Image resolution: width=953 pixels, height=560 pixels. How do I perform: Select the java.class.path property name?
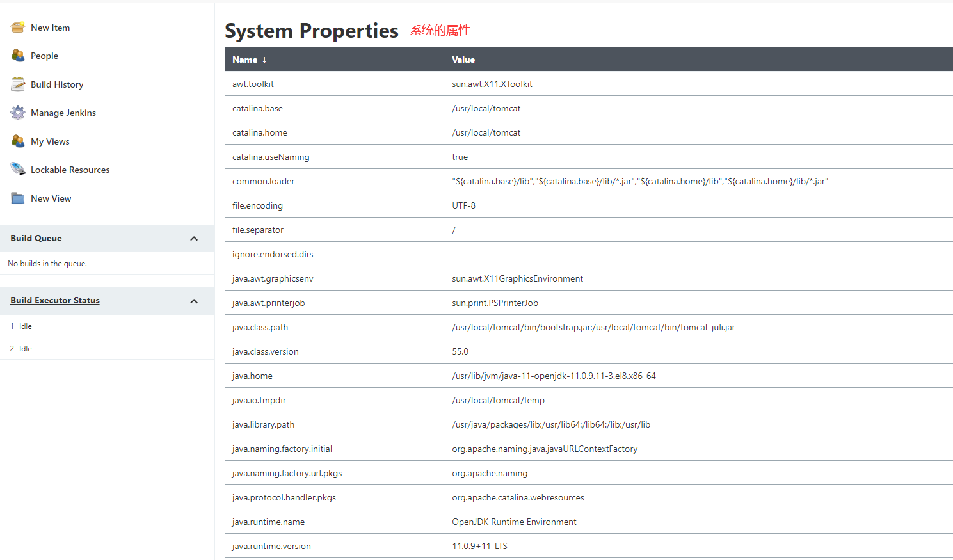[x=260, y=327]
